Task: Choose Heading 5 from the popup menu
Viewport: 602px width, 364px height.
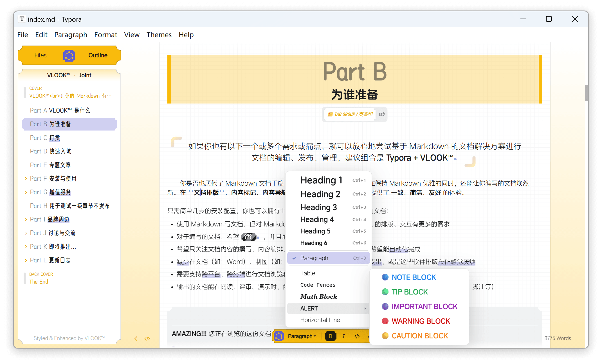Action: (329, 231)
